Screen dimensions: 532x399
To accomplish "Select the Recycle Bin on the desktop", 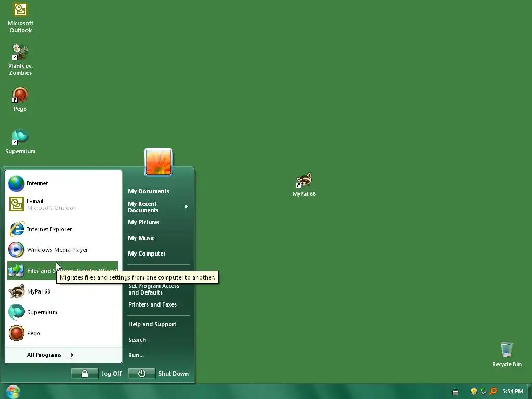I will coord(507,354).
